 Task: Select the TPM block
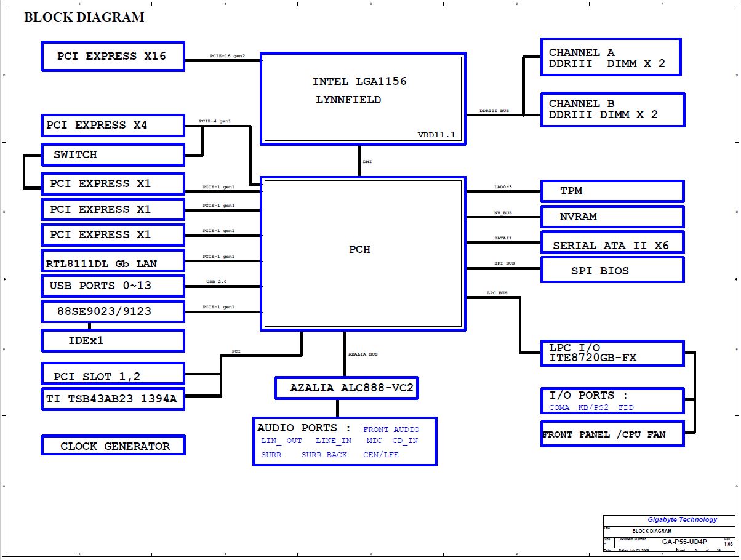tap(612, 191)
